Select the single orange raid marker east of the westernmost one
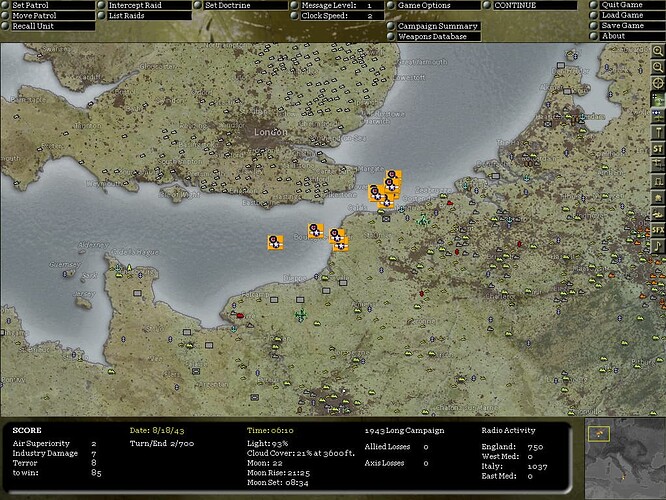The image size is (666, 500). (316, 231)
